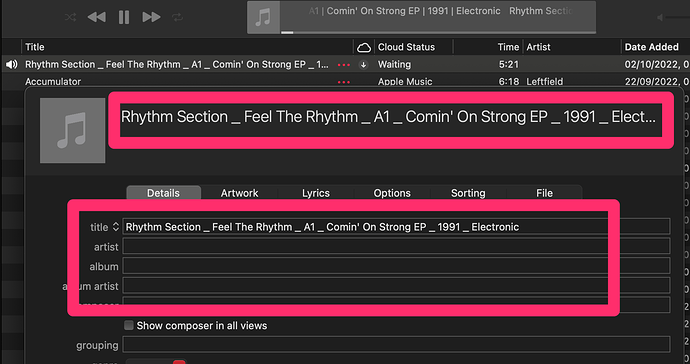This screenshot has height=364, width=690.
Task: Click into the album text field
Action: click(x=396, y=266)
